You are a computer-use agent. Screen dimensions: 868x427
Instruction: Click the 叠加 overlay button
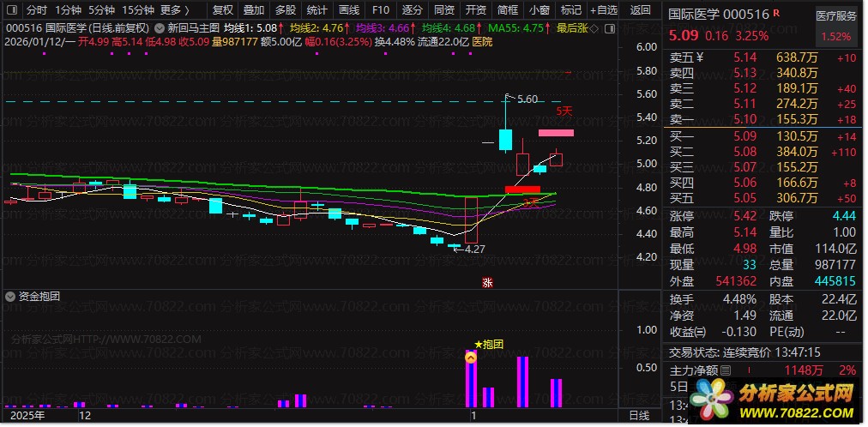pos(254,10)
